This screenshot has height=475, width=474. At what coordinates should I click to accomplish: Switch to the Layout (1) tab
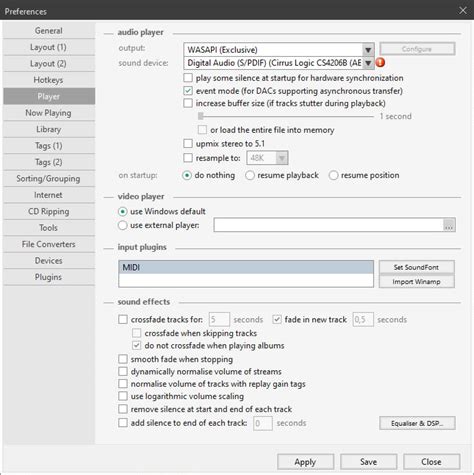(x=49, y=47)
